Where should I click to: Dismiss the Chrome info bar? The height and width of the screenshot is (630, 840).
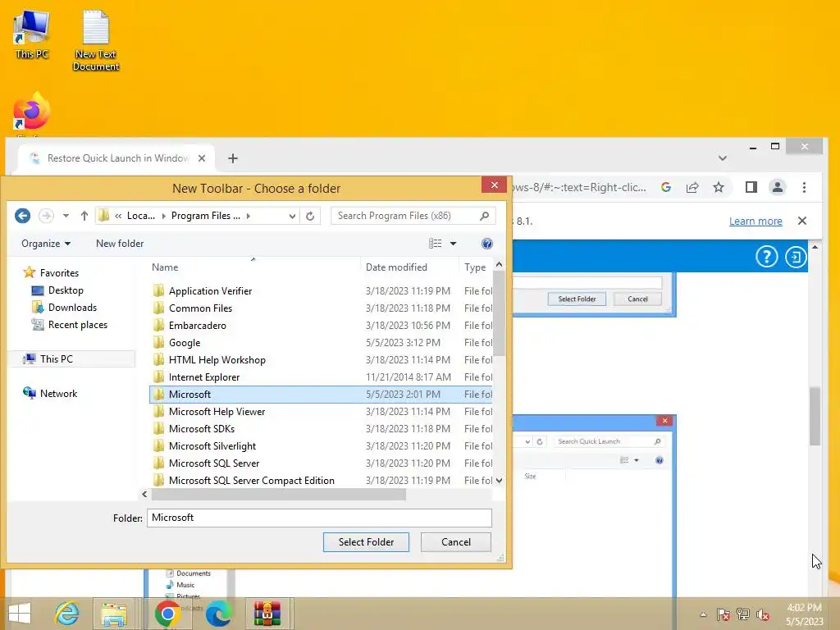click(802, 221)
